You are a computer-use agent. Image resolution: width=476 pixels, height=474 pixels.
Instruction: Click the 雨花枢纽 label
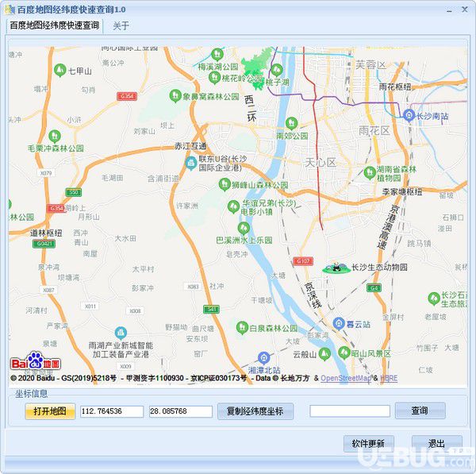coord(395,87)
